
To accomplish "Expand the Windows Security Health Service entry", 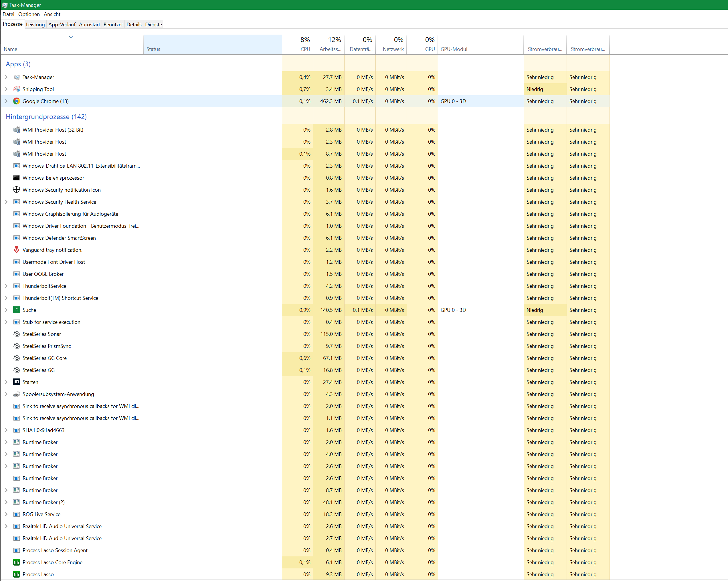I will click(6, 202).
